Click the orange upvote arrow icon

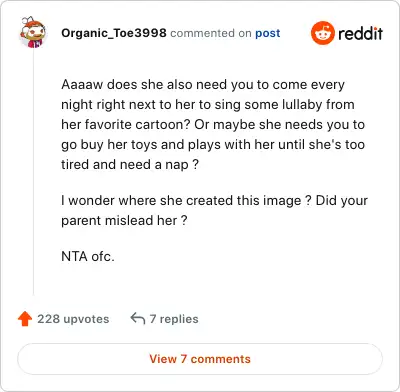(x=25, y=319)
